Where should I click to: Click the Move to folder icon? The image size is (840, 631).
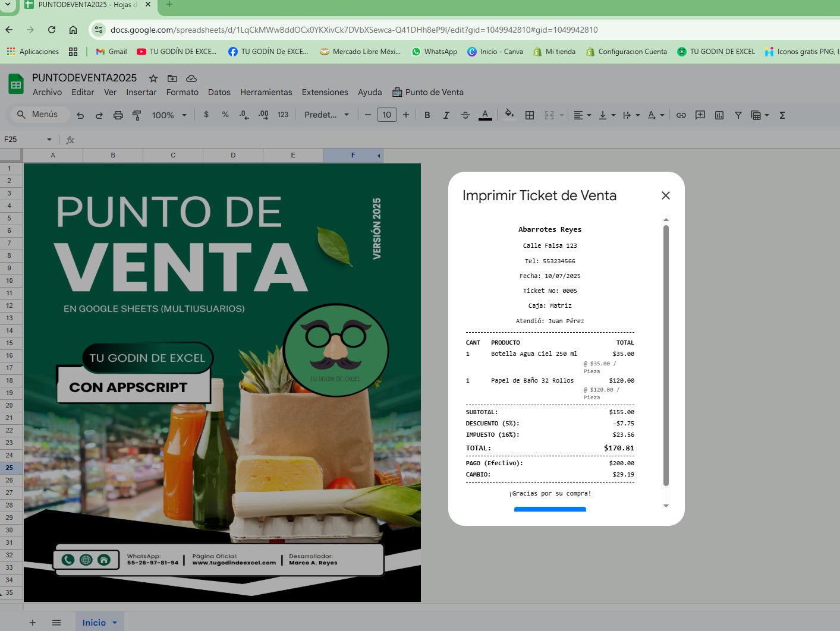pos(172,78)
